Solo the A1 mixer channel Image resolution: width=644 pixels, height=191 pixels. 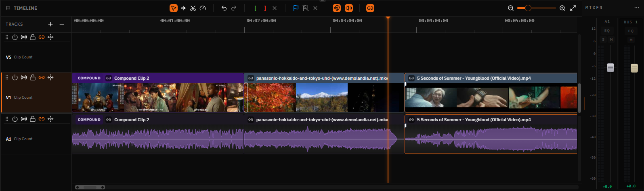pyautogui.click(x=603, y=39)
